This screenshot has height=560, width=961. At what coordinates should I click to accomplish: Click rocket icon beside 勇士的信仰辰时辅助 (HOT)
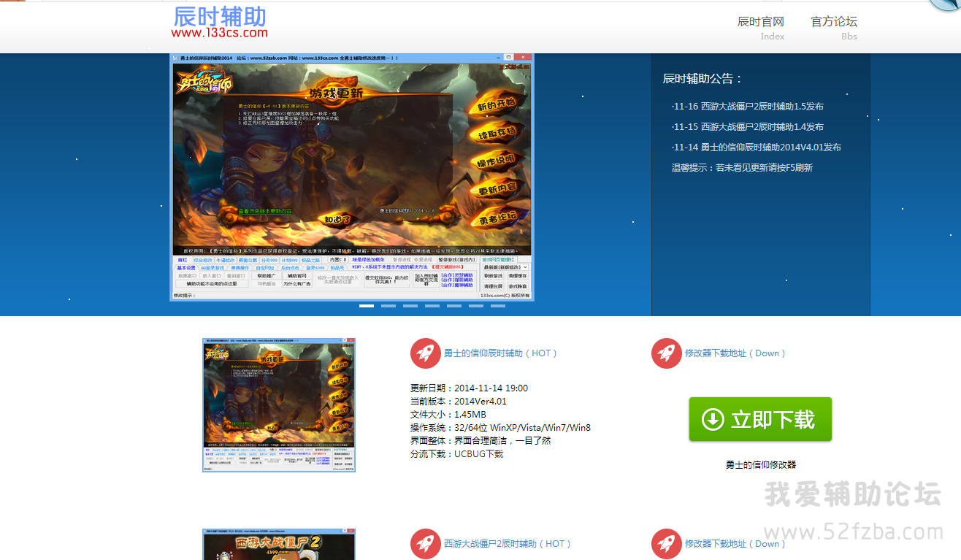tap(425, 353)
